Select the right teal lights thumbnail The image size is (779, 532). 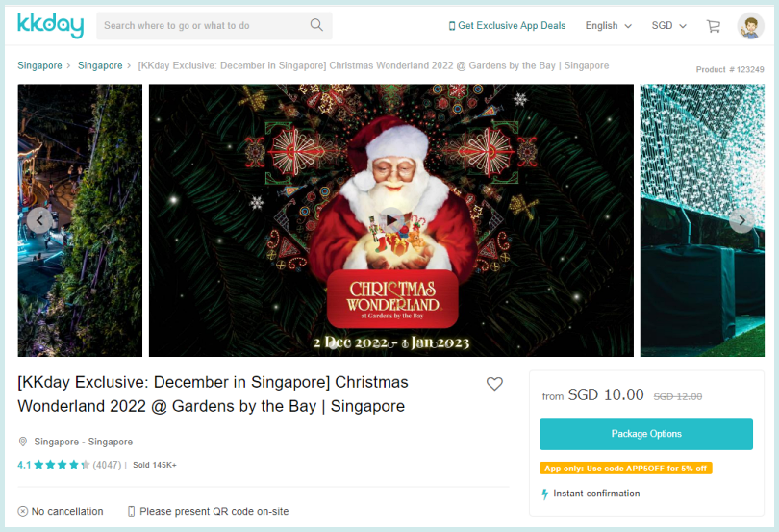702,220
